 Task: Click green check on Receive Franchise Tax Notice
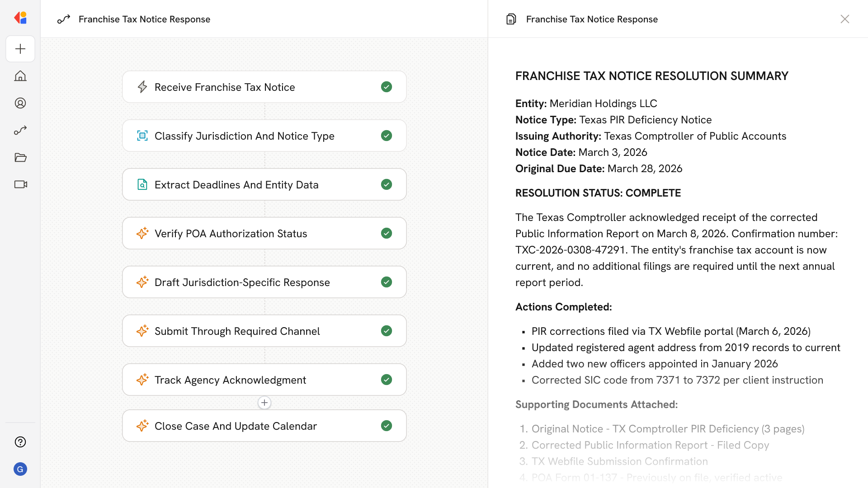tap(387, 87)
